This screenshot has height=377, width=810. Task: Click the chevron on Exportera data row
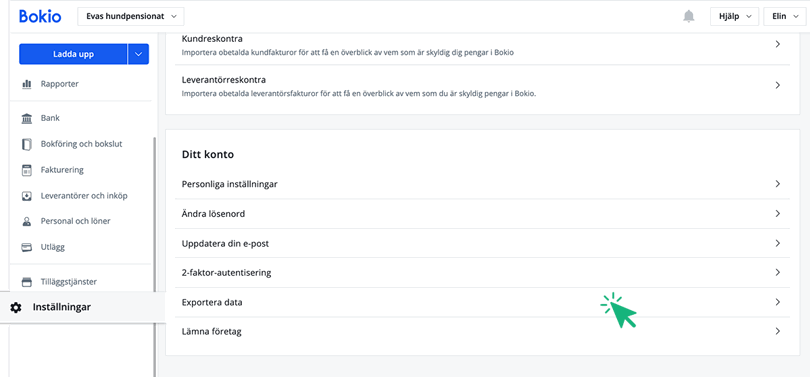coord(777,302)
